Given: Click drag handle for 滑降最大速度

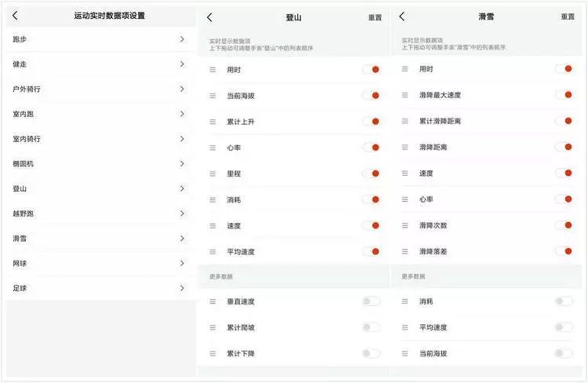Looking at the screenshot, I should (x=405, y=95).
